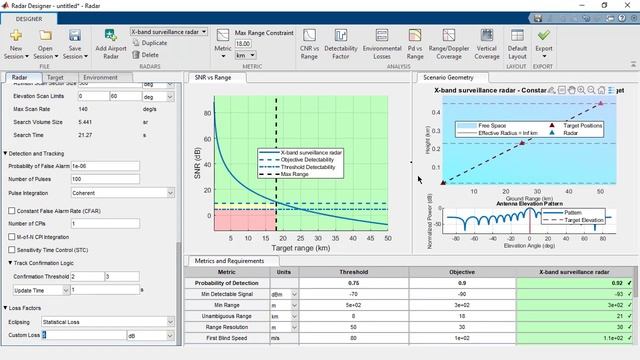Click the legend toggle icon in plot toolbar
Viewport: 640px width, 360px height.
click(611, 90)
